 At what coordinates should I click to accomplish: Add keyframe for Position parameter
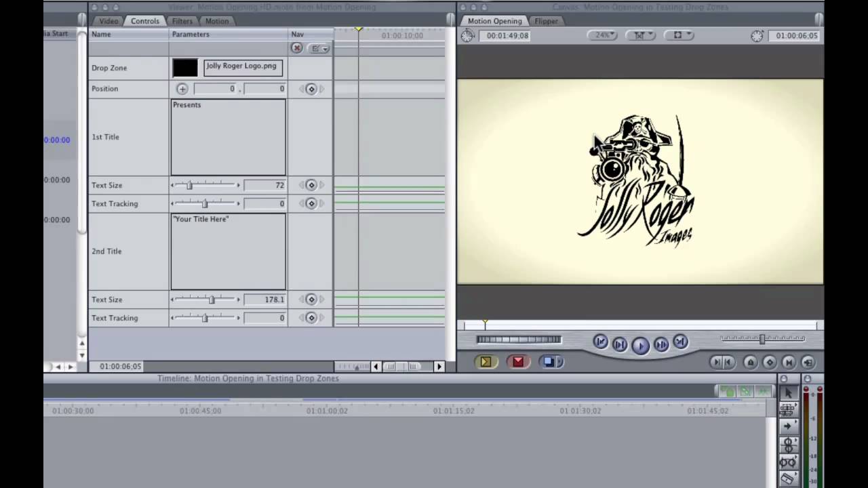click(x=311, y=89)
